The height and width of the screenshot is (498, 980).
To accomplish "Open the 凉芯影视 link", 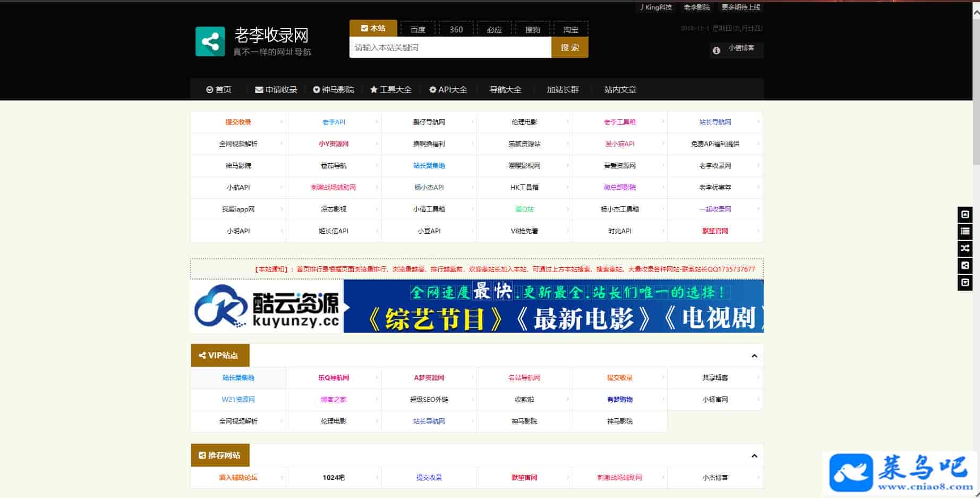I will tap(334, 209).
